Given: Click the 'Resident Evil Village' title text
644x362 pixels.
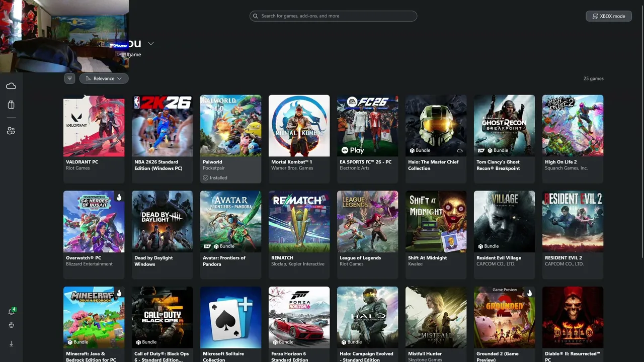Looking at the screenshot, I should [499, 258].
